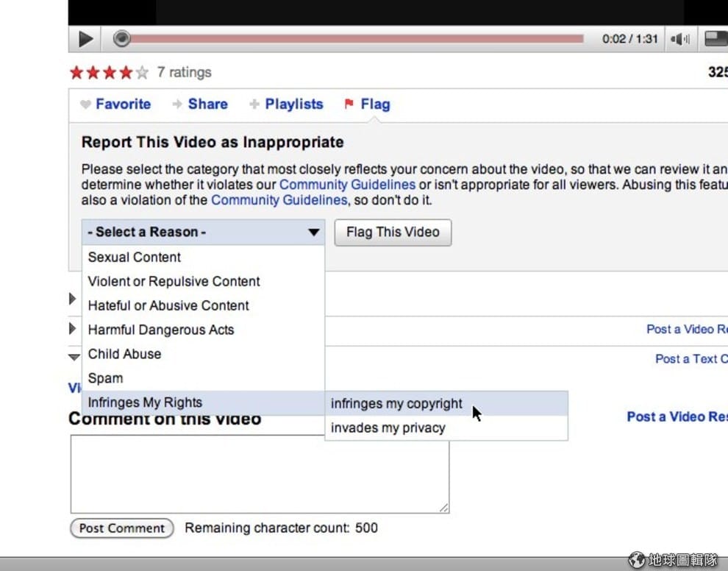The image size is (728, 571).
Task: Choose Sexual Content reason
Action: click(203, 257)
